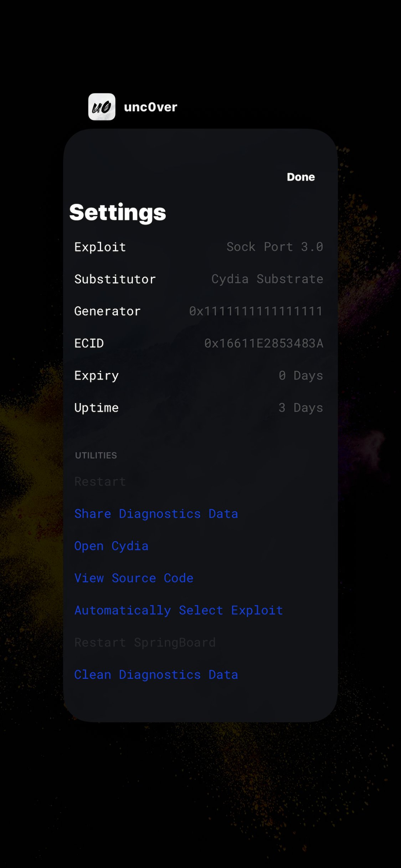Tap Share Diagnostics Data

(156, 514)
